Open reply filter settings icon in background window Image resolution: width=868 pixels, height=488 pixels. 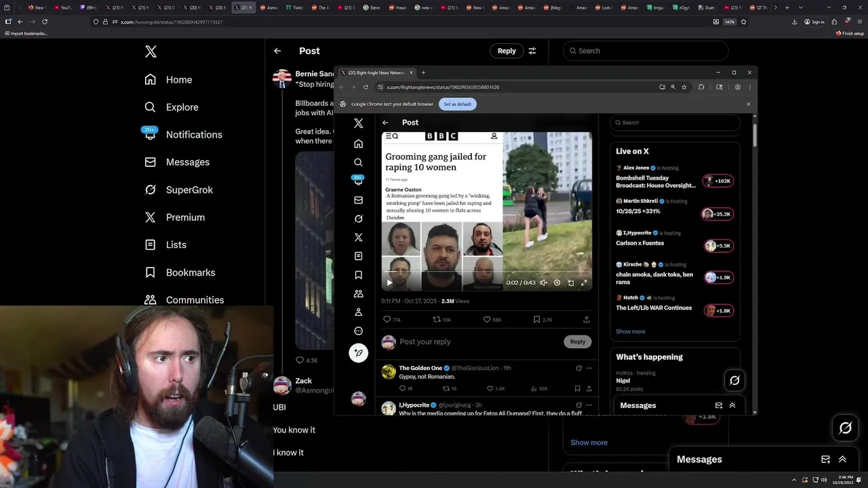(532, 51)
